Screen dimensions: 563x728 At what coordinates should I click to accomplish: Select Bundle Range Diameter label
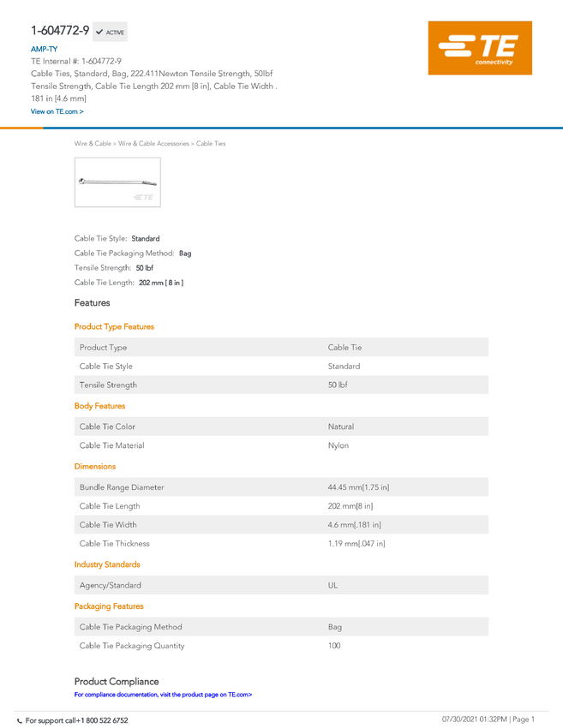(122, 487)
